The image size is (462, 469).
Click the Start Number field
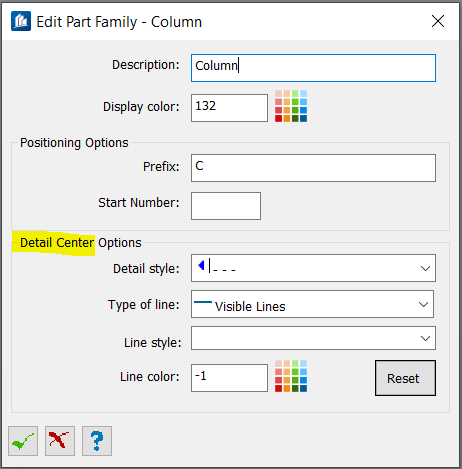226,206
